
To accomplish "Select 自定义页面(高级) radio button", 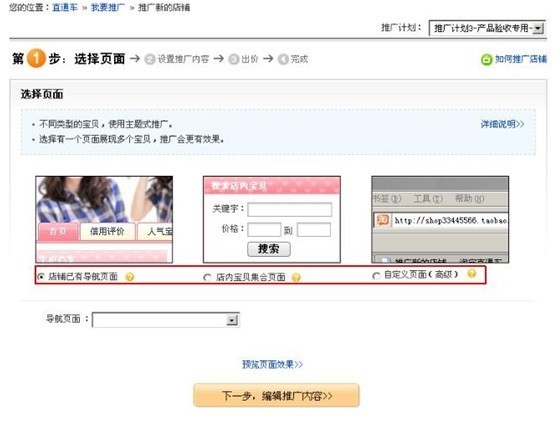I will [376, 276].
